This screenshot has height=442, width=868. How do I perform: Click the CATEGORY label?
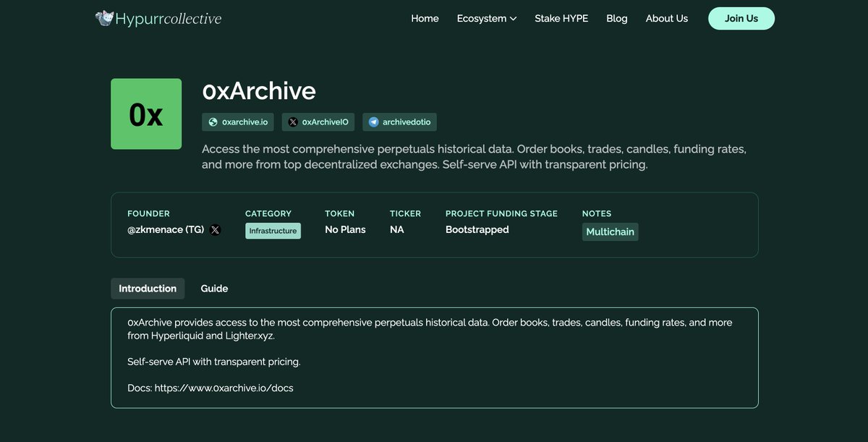coord(268,213)
